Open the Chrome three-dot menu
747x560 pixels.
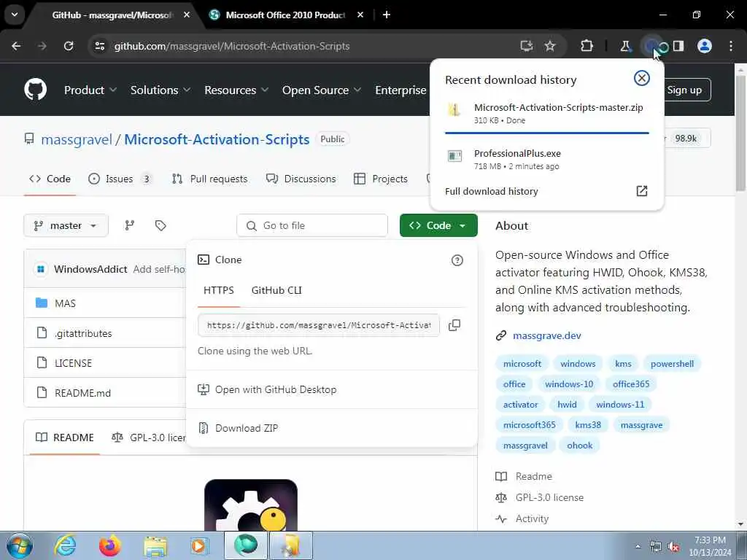731,46
